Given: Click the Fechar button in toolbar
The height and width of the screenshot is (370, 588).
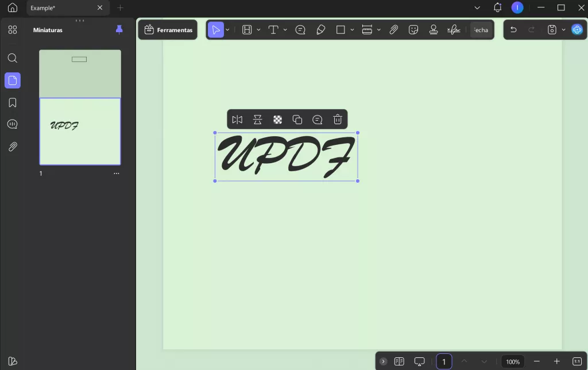Looking at the screenshot, I should click(481, 30).
